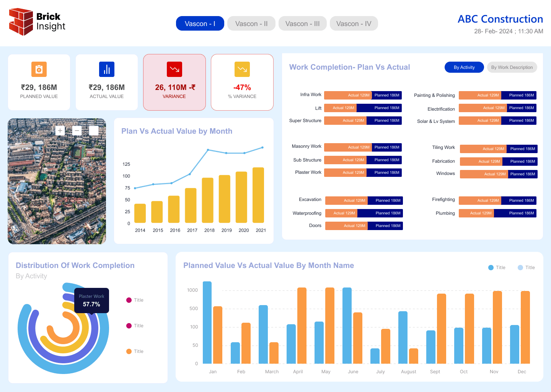This screenshot has width=551, height=392.
Task: Select the By Work Description toggle
Action: (512, 67)
